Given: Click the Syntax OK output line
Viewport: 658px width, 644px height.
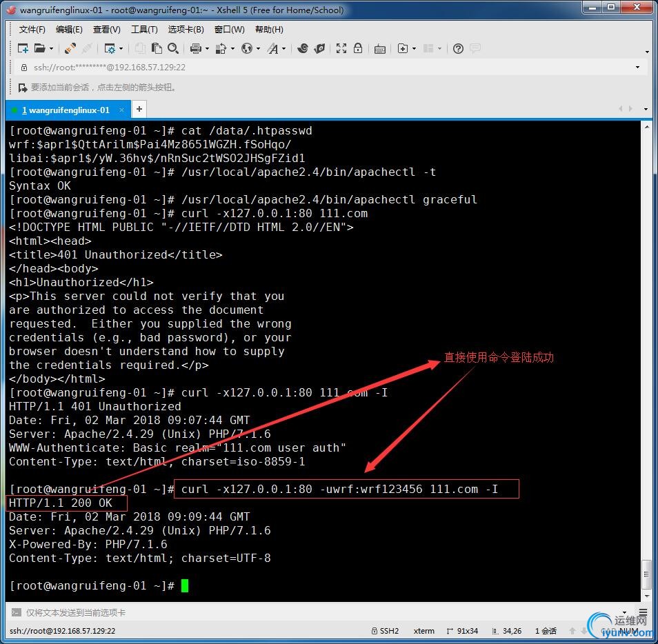Looking at the screenshot, I should [40, 186].
